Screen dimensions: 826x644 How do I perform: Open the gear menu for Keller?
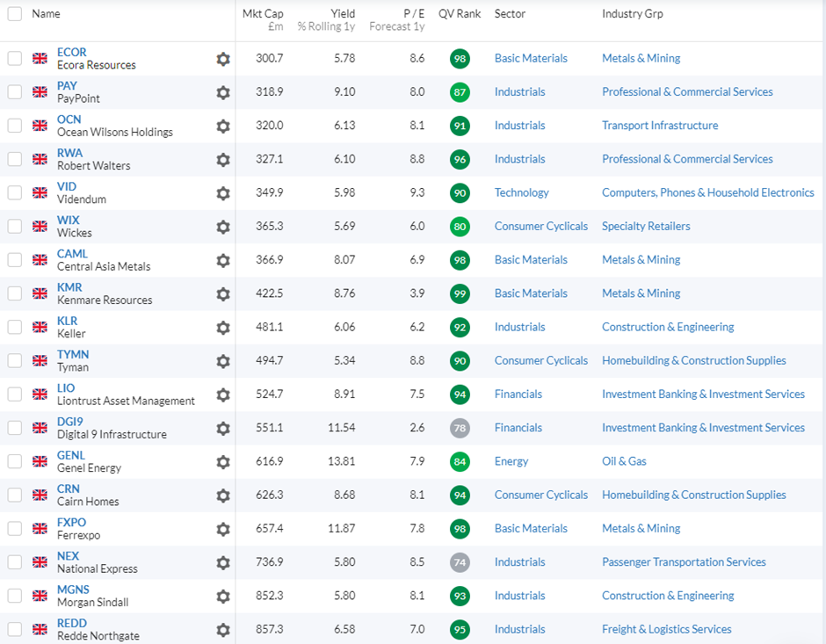(x=223, y=328)
